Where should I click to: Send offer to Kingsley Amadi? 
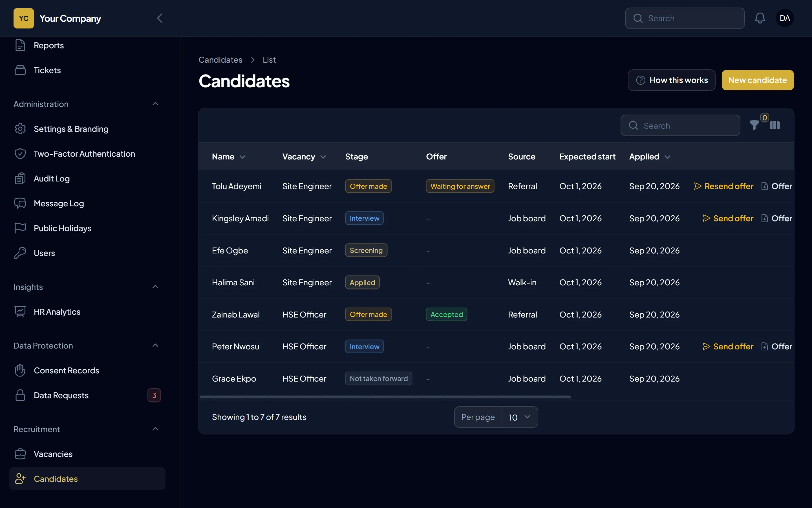pyautogui.click(x=728, y=218)
